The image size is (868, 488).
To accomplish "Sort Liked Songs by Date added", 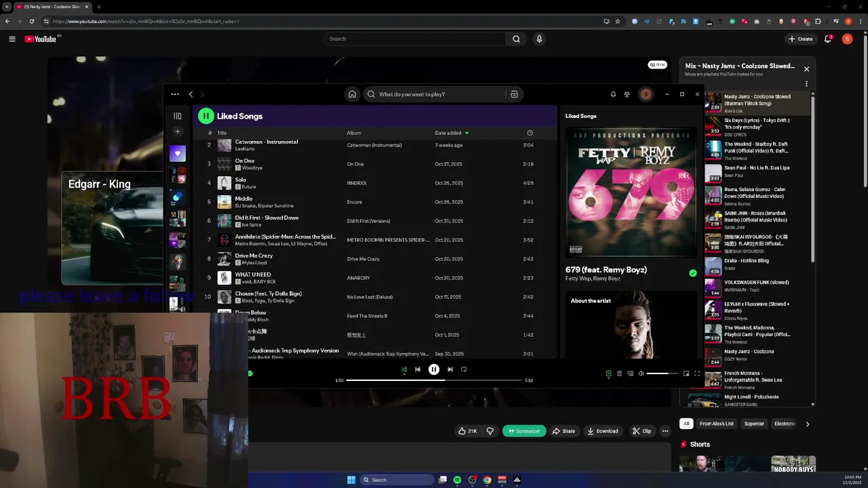I will (452, 133).
